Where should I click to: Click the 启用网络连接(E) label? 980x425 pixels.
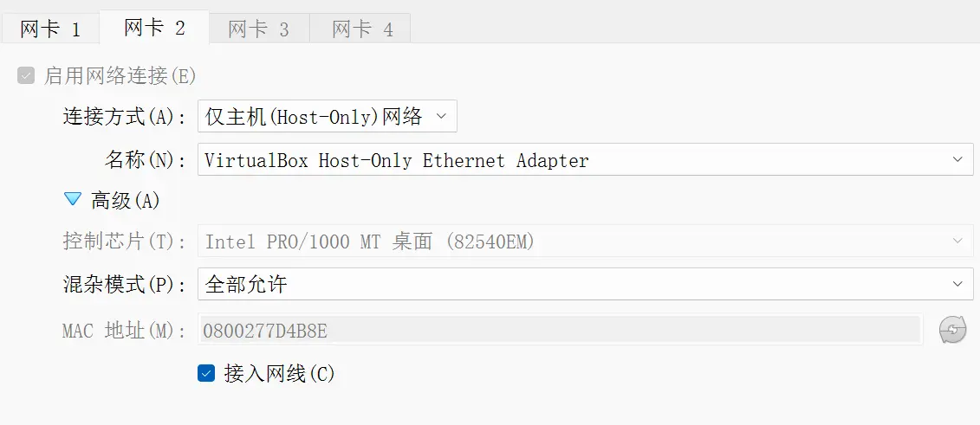(120, 77)
